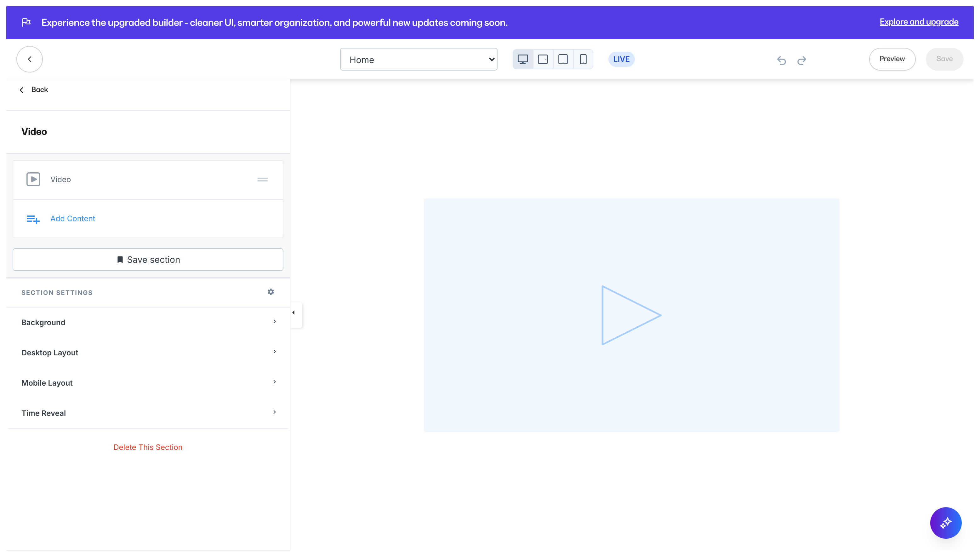Expand Desktop Layout settings
The height and width of the screenshot is (557, 980).
[148, 352]
